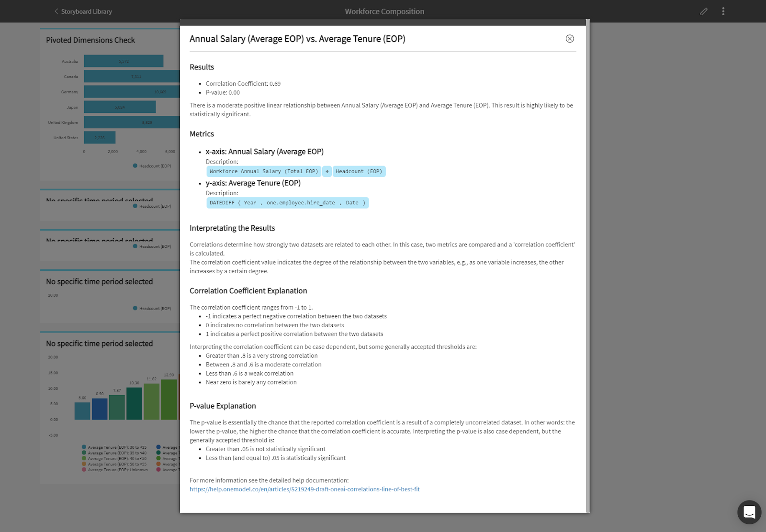The image size is (766, 532).
Task: Click the legend dot for Average Tenure 30 to <35
Action: [84, 447]
